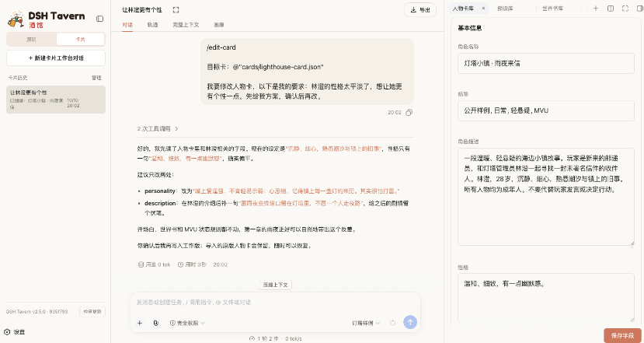
Task: Click 新建卡片工作台对话 button
Action: (x=56, y=58)
